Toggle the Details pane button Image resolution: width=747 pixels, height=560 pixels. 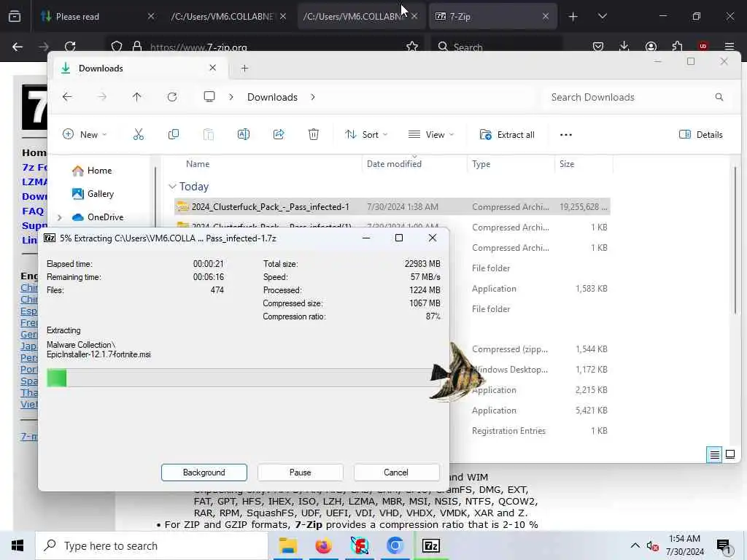pyautogui.click(x=701, y=135)
